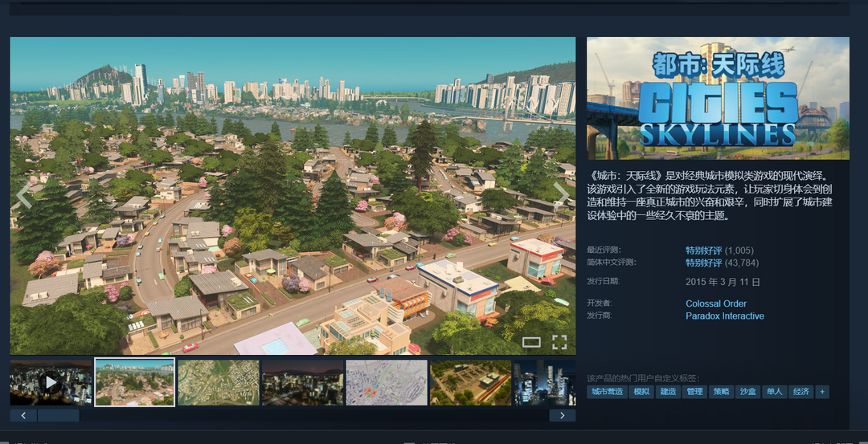This screenshot has width=868, height=444.
Task: Click the thumbnail strip scrollbar handle
Action: point(59,415)
